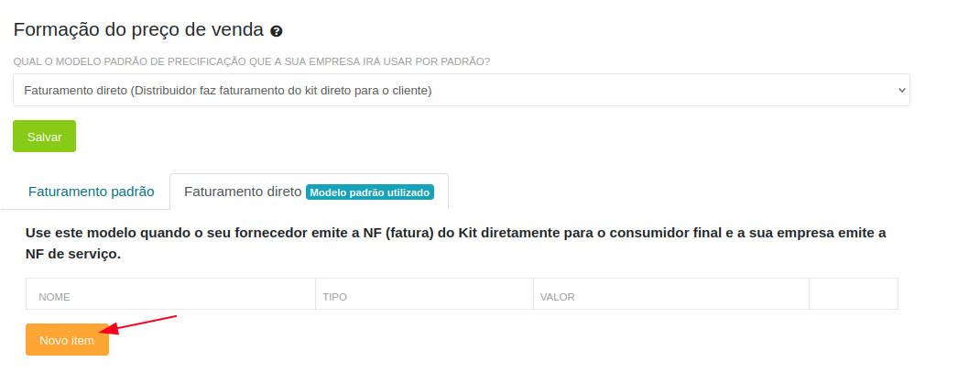Viewport: 980px width, 373px height.
Task: Add a row with Novo item button
Action: click(x=67, y=340)
